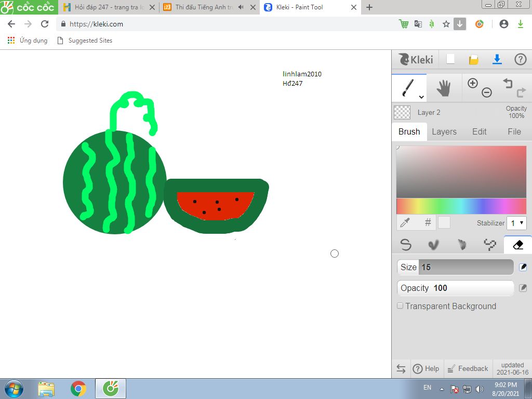
Task: Pick shade in color saturation field
Action: tap(461, 171)
